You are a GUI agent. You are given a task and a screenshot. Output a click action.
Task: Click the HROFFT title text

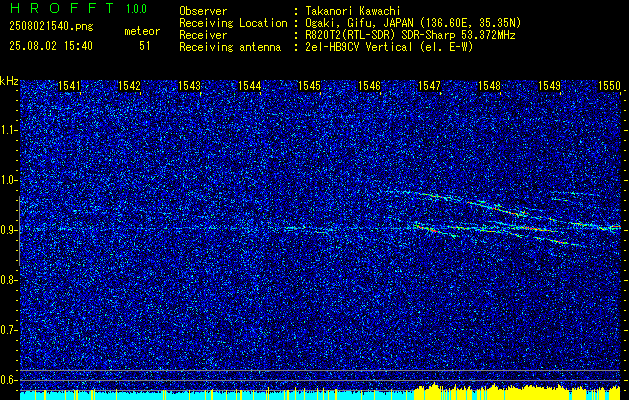(x=62, y=8)
